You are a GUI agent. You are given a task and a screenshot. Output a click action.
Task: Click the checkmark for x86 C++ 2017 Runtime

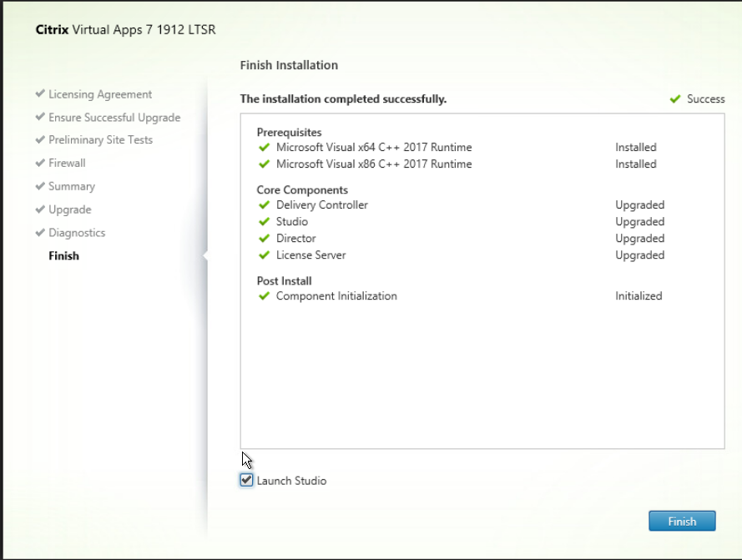point(264,164)
